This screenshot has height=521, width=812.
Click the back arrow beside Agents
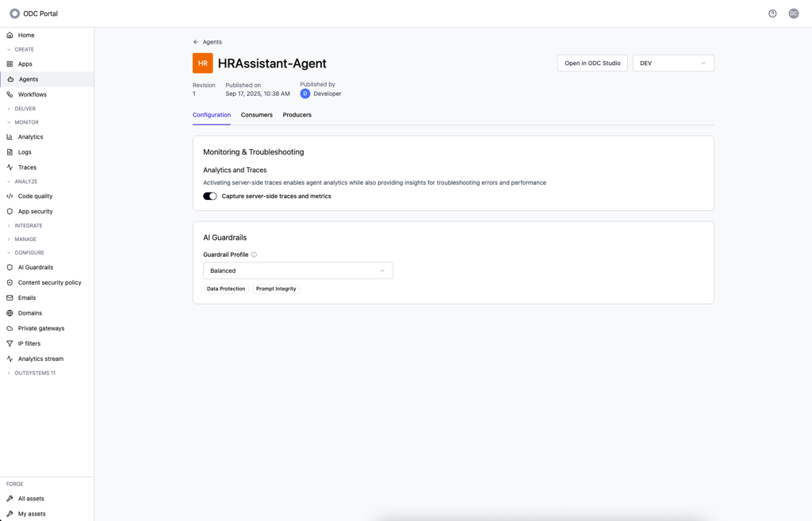point(196,42)
